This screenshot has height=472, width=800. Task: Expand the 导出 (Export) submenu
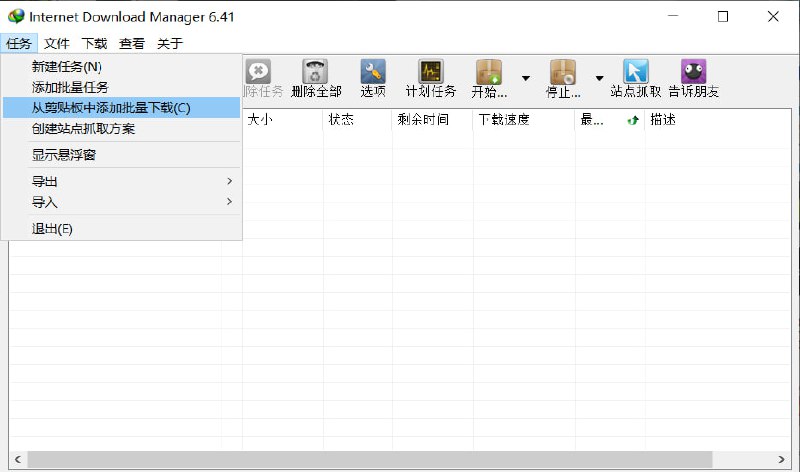121,181
